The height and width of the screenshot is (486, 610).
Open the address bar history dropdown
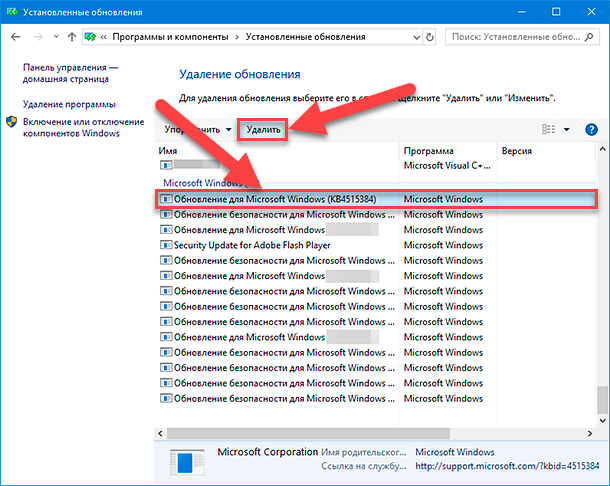coord(416,37)
